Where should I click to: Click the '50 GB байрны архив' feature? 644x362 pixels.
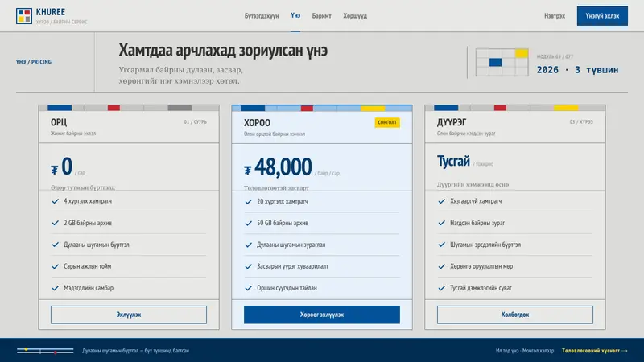click(283, 223)
